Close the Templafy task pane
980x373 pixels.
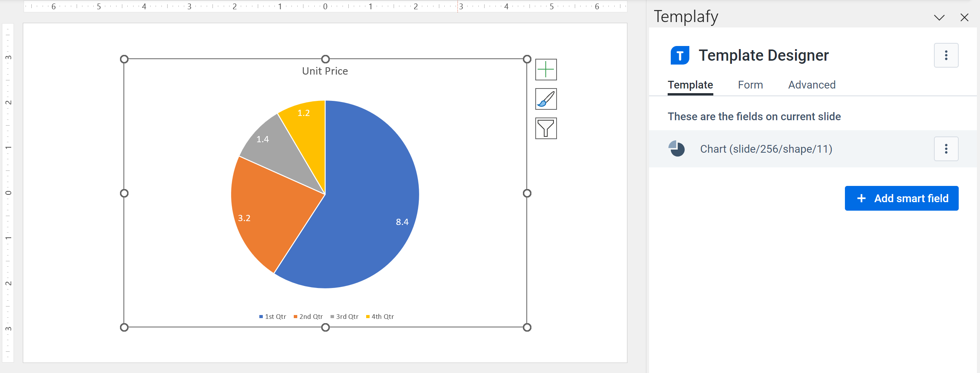tap(964, 17)
